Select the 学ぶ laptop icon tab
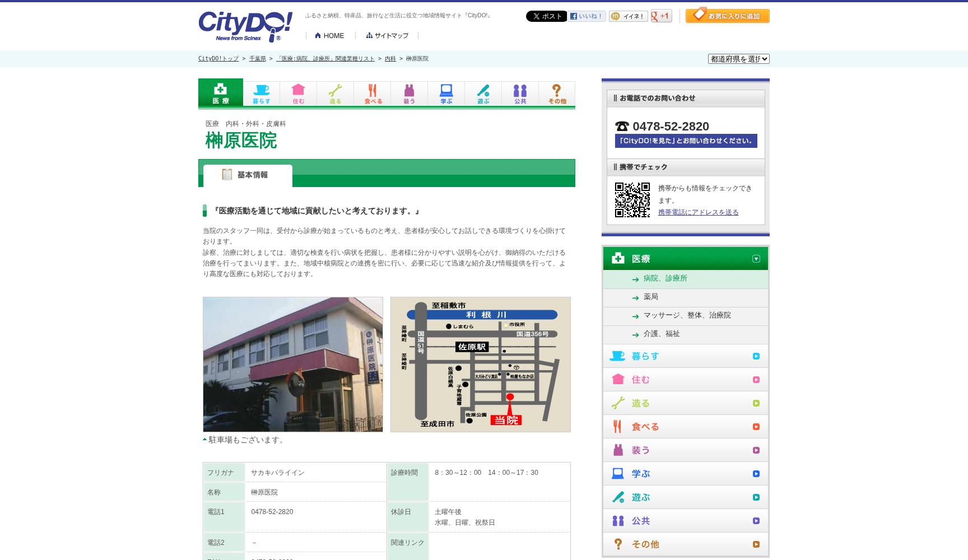The image size is (968, 560). click(x=446, y=94)
